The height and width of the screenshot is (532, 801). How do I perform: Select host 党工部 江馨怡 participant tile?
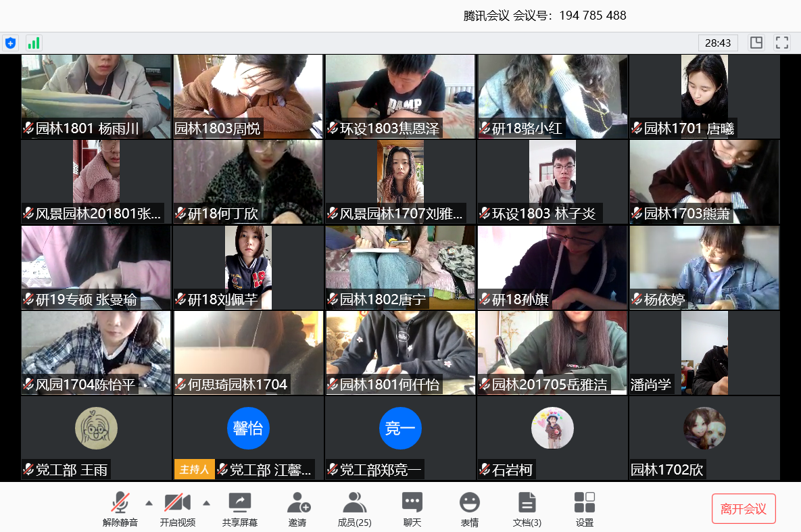point(248,437)
